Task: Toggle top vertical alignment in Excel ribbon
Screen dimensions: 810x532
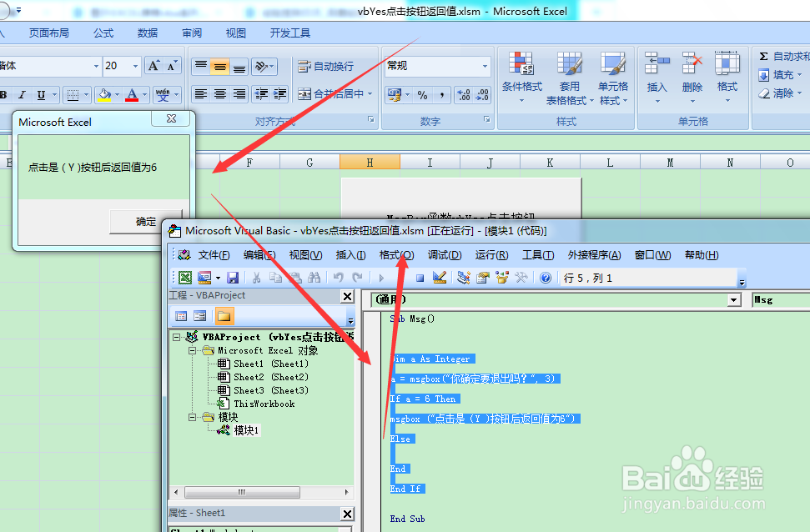Action: pos(201,66)
